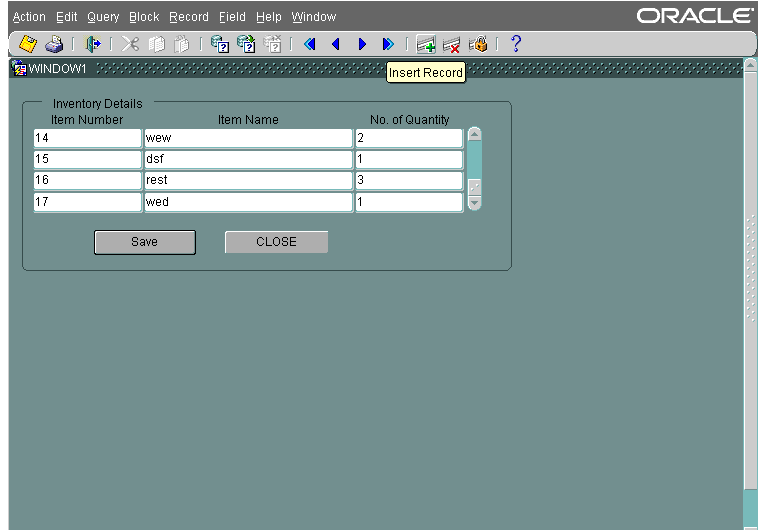Open the Query menu
Image resolution: width=759 pixels, height=530 pixels.
point(103,17)
